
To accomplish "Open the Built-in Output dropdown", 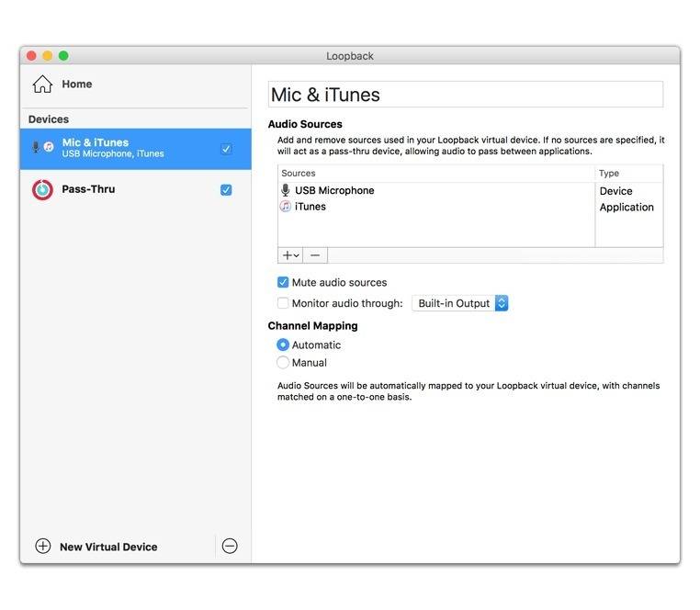I will 460,303.
